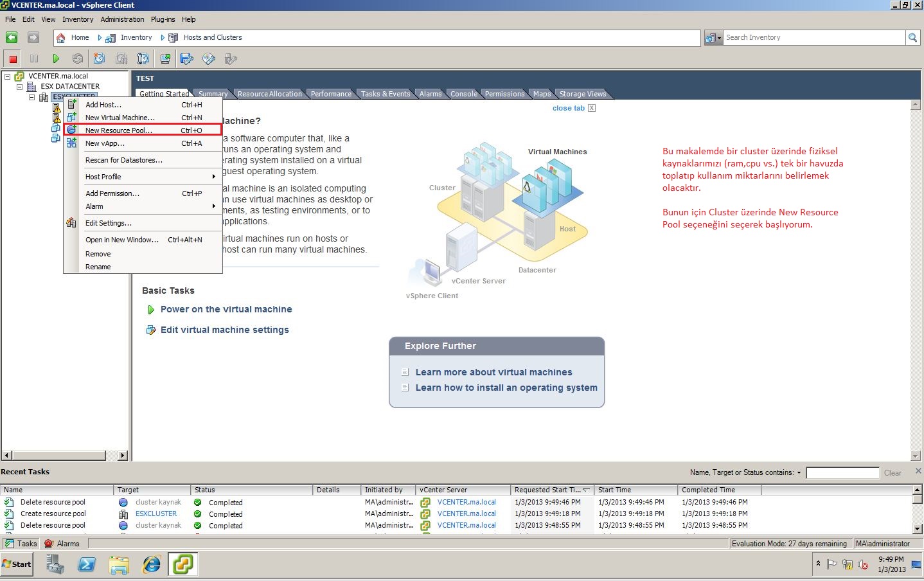This screenshot has width=924, height=581.
Task: Select the green Power On icon in toolbar
Action: 57,58
